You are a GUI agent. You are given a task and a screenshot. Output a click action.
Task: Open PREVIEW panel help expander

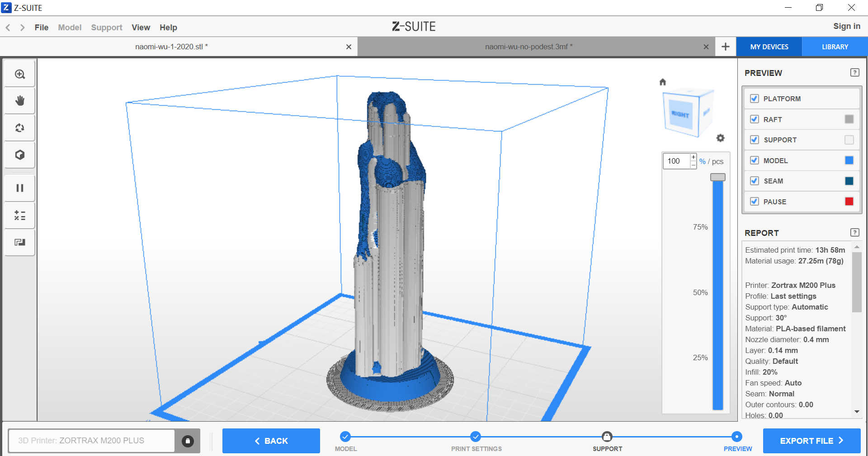[854, 73]
